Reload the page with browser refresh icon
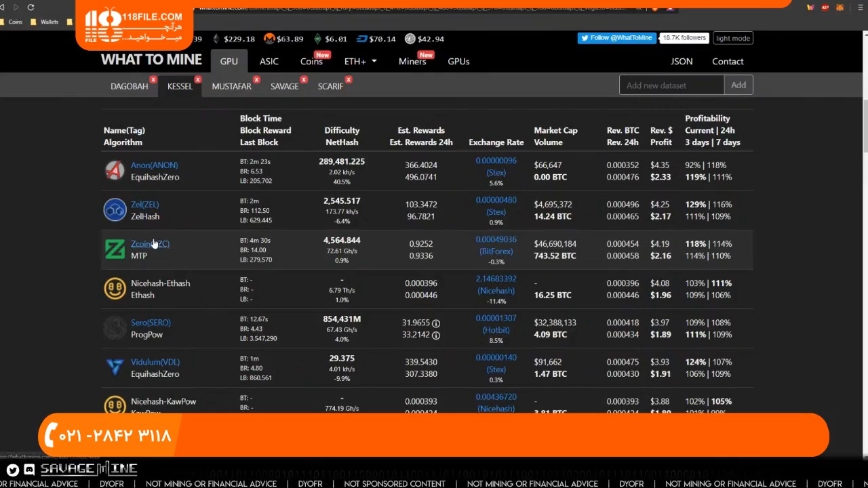This screenshot has width=868, height=488. pos(31,7)
